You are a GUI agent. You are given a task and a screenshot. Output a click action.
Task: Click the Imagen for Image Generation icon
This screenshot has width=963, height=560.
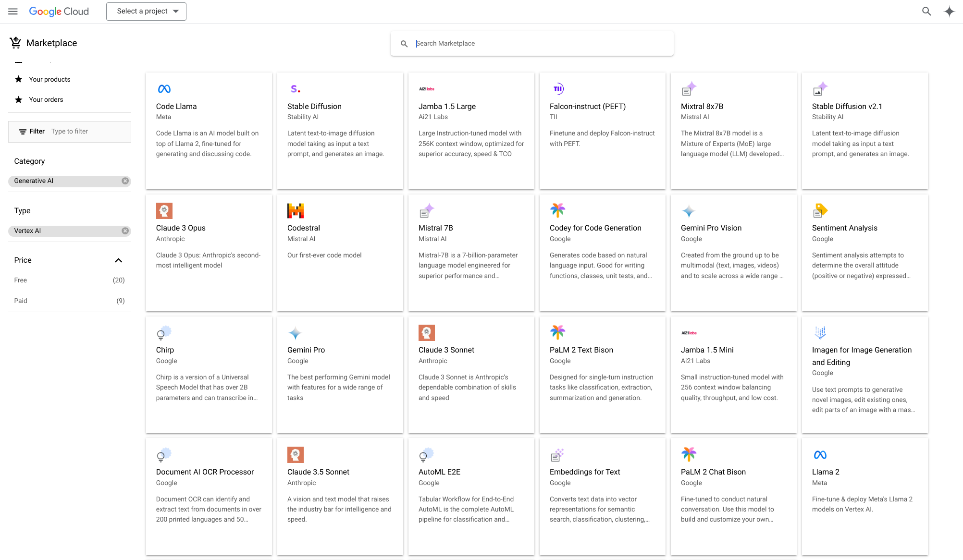(x=820, y=332)
